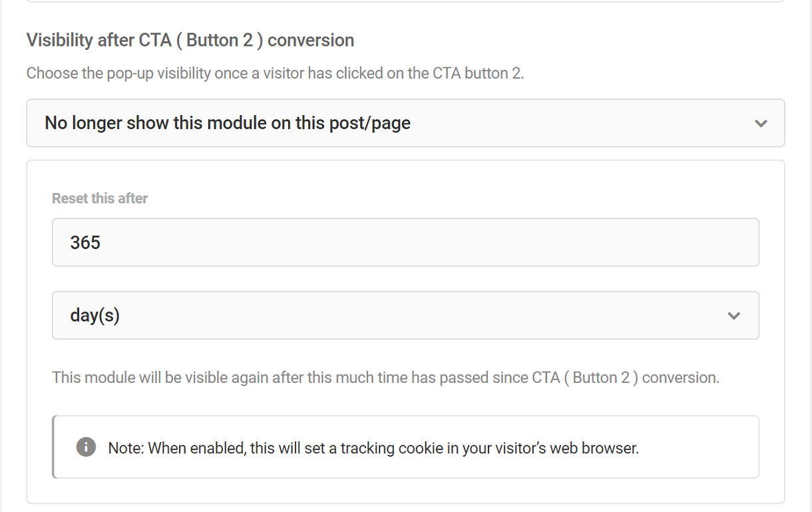The image size is (812, 512).
Task: Click the gray left accent bar of the note
Action: coord(53,447)
